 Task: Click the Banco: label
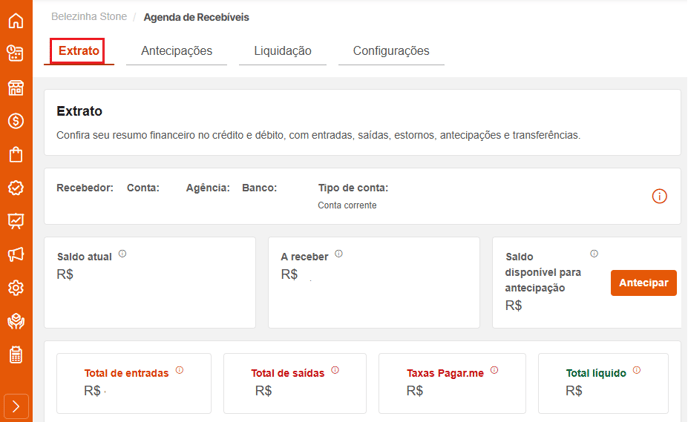pos(259,188)
